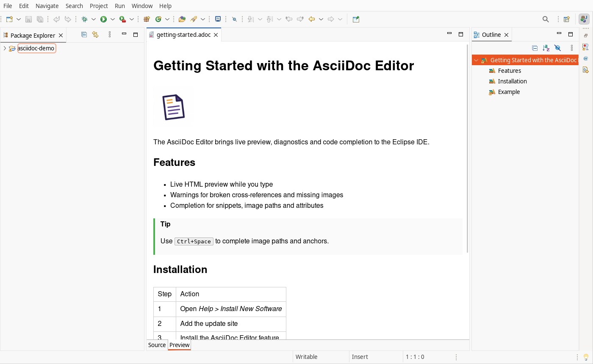Open the File menu
Viewport: 593px width, 364px height.
[x=8, y=6]
